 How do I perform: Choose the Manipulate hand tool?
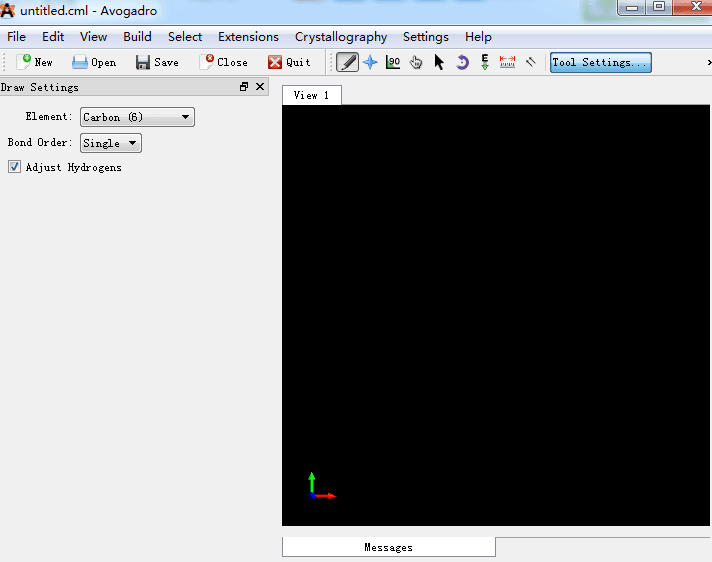point(416,62)
